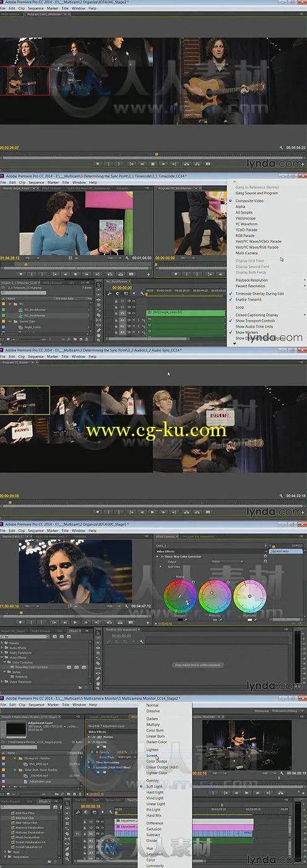Open Sequence menu in MC_Stage1 window

[x=36, y=531]
